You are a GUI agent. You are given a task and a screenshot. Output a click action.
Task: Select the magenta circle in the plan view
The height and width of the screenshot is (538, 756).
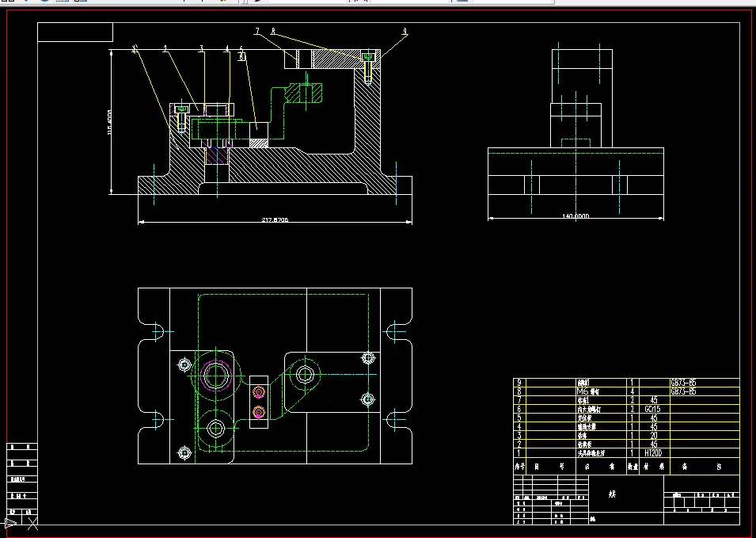coord(215,375)
